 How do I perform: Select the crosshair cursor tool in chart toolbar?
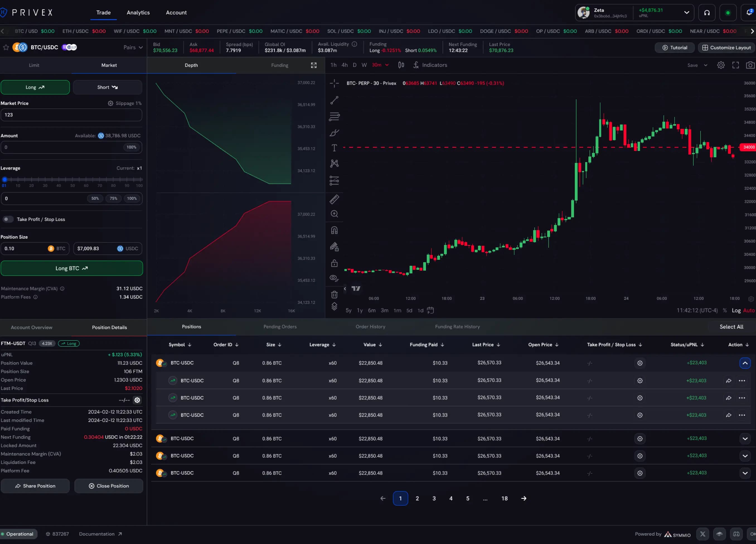point(334,83)
